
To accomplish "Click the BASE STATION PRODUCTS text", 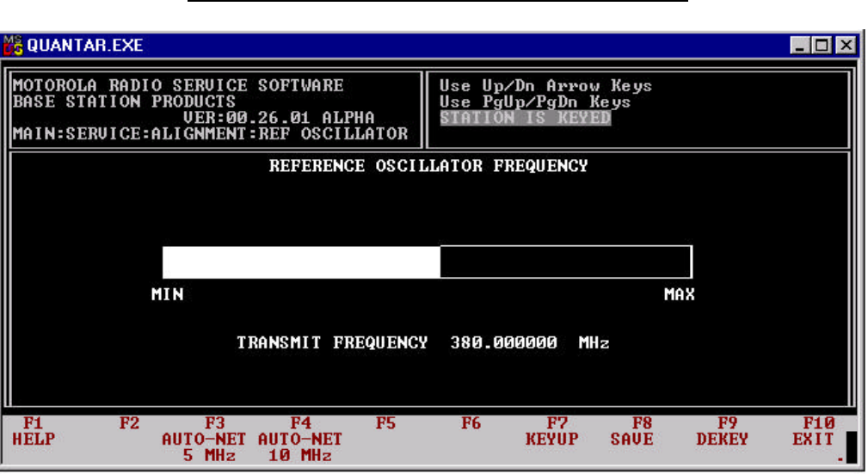I will [x=124, y=102].
